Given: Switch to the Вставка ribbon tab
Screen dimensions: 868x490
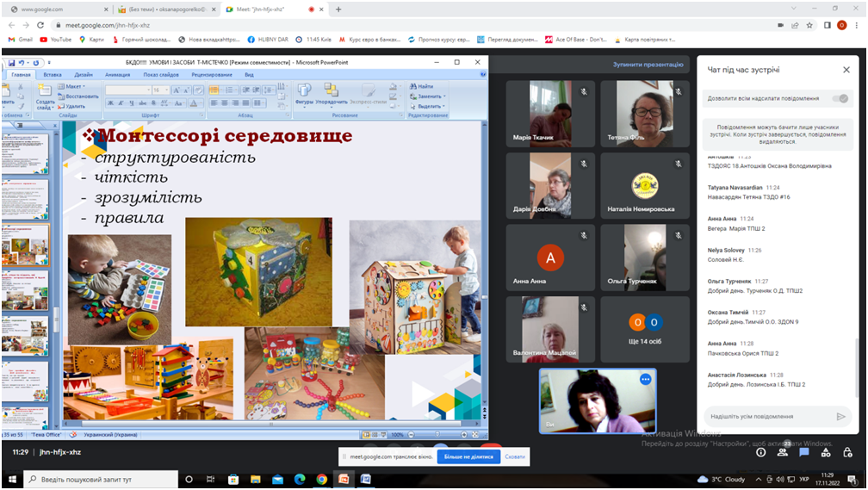Looking at the screenshot, I should (x=53, y=75).
